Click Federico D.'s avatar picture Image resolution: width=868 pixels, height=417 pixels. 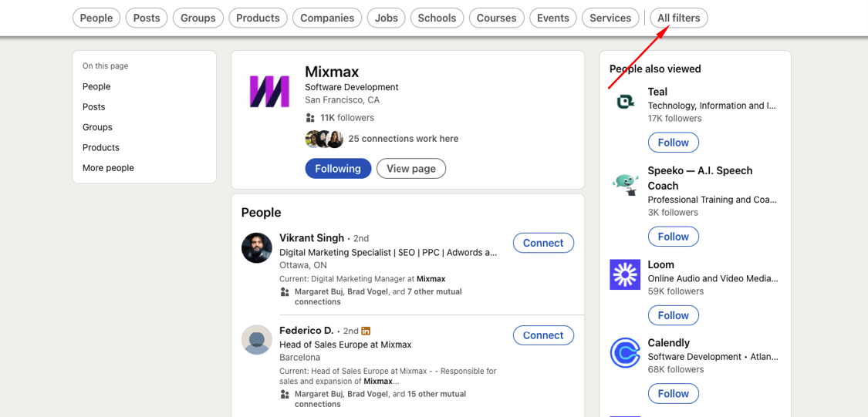tap(257, 340)
